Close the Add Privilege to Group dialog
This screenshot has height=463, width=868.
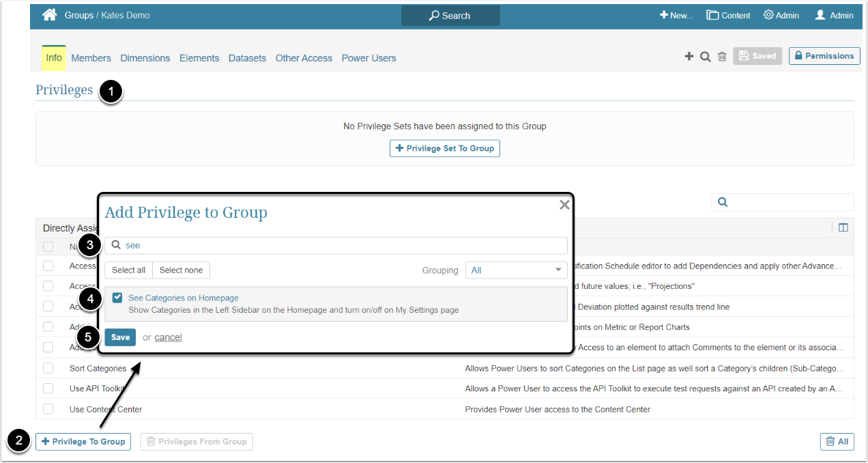[x=564, y=204]
